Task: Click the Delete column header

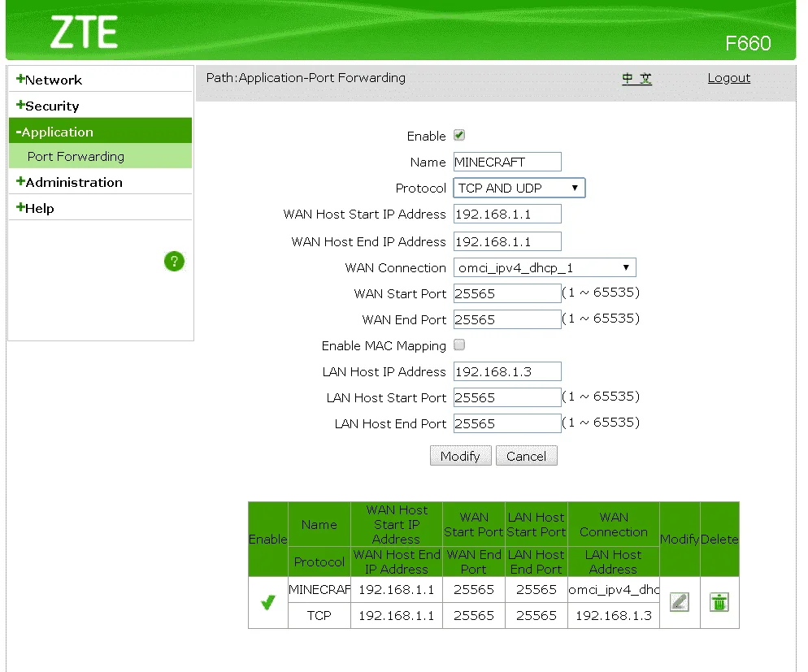Action: tap(719, 540)
